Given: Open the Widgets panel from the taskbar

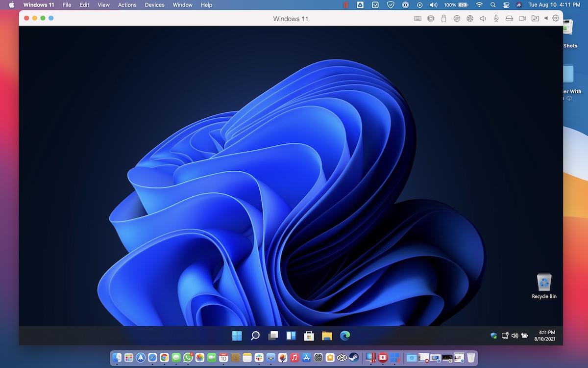Looking at the screenshot, I should tap(291, 336).
